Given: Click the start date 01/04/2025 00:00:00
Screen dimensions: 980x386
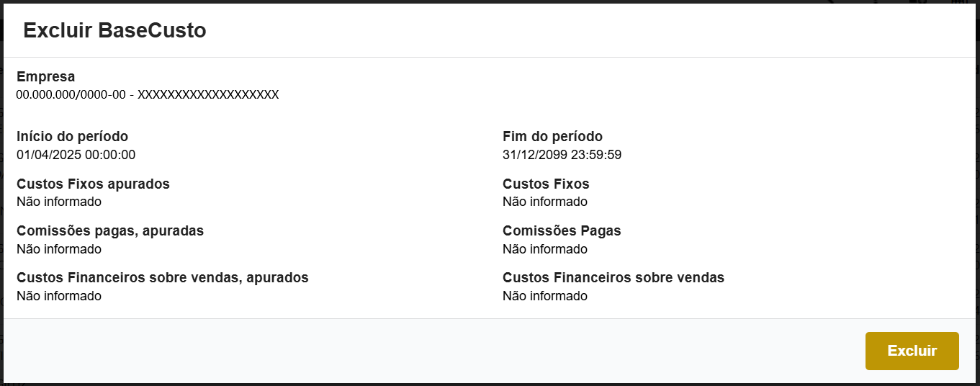Looking at the screenshot, I should [76, 154].
